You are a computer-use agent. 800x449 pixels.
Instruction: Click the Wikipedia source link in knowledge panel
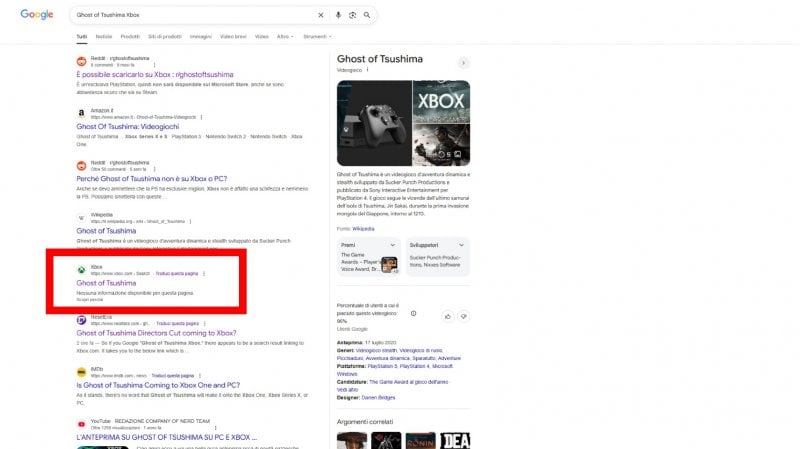363,229
